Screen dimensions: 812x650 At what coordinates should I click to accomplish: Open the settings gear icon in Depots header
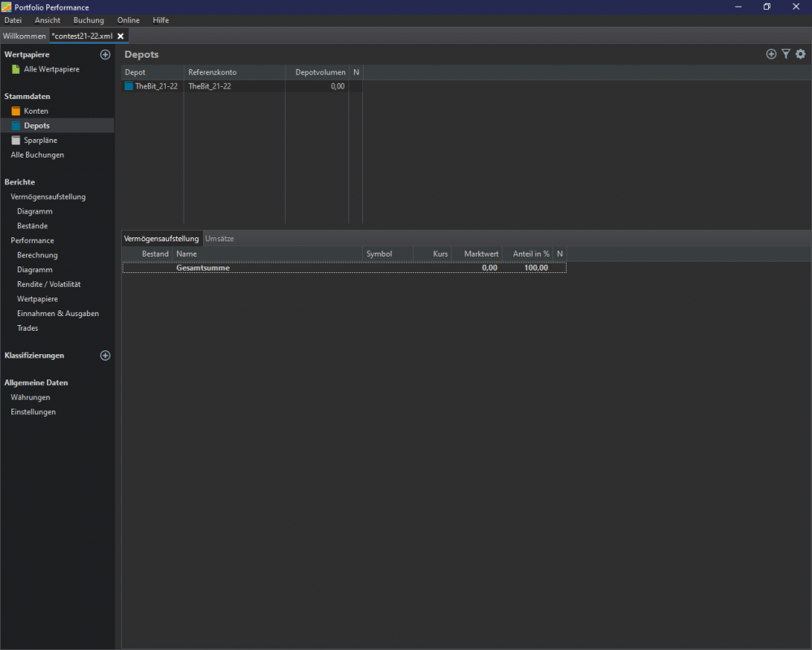click(801, 54)
